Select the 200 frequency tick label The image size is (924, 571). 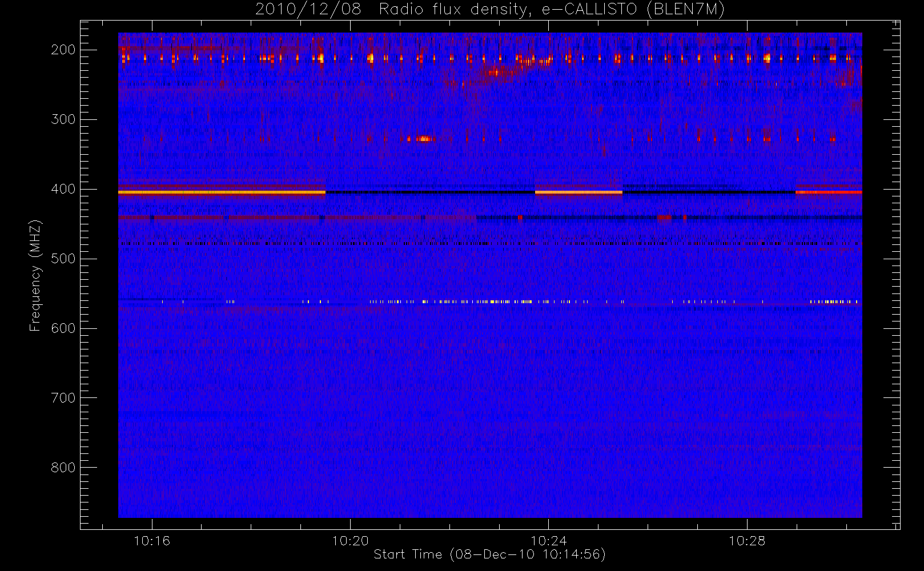coord(63,50)
